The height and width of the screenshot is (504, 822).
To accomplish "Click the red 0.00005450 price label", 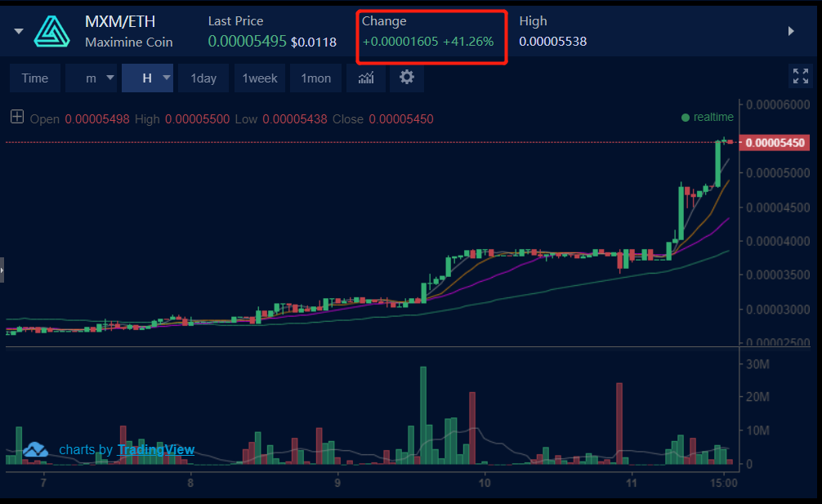I will pyautogui.click(x=775, y=142).
